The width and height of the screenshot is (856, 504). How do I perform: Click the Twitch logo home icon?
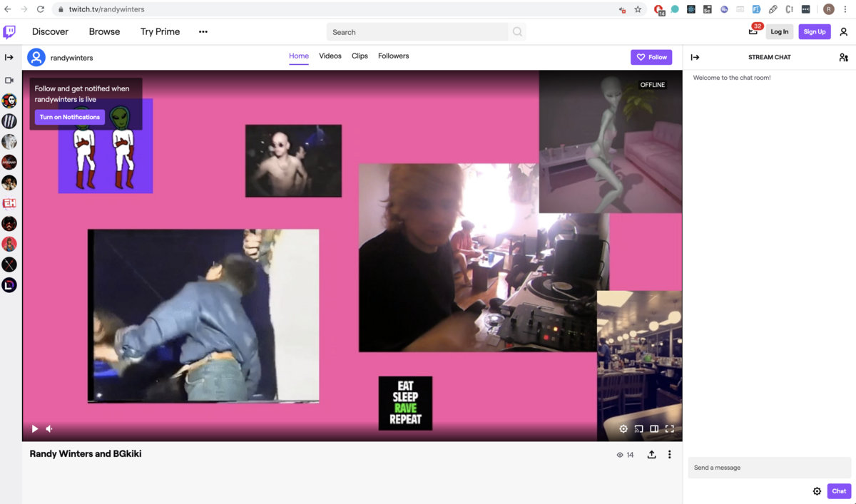9,32
